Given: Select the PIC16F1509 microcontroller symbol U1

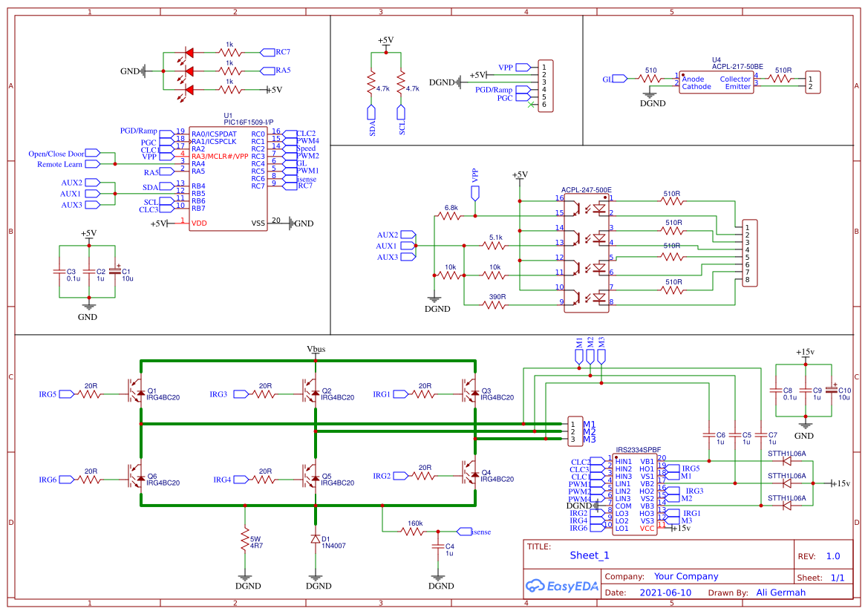Looking at the screenshot, I should pos(226,178).
